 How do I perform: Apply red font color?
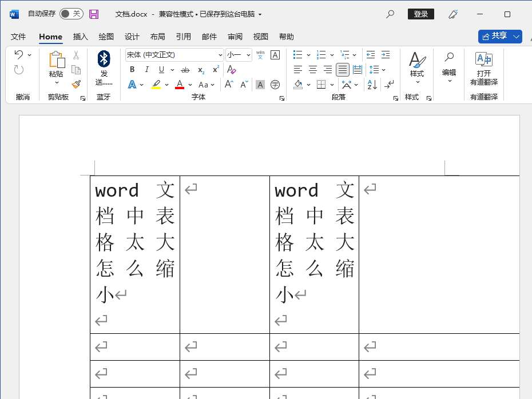coord(180,84)
